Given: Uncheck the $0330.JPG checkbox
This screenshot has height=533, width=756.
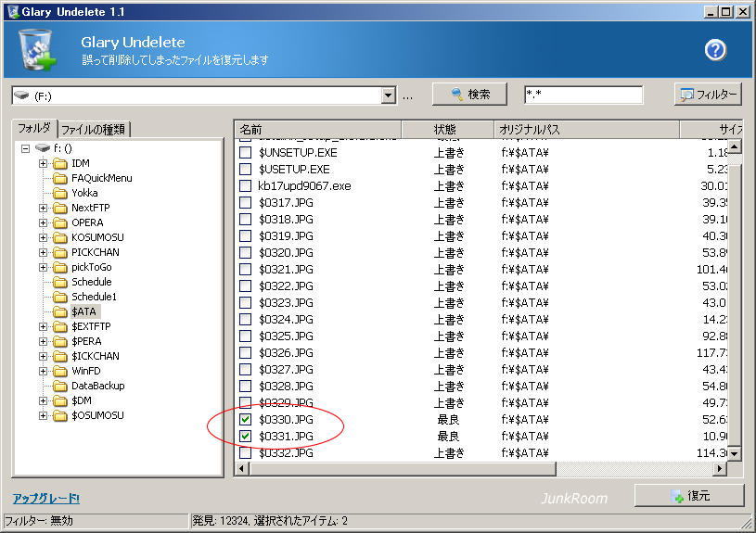Looking at the screenshot, I should click(x=246, y=419).
